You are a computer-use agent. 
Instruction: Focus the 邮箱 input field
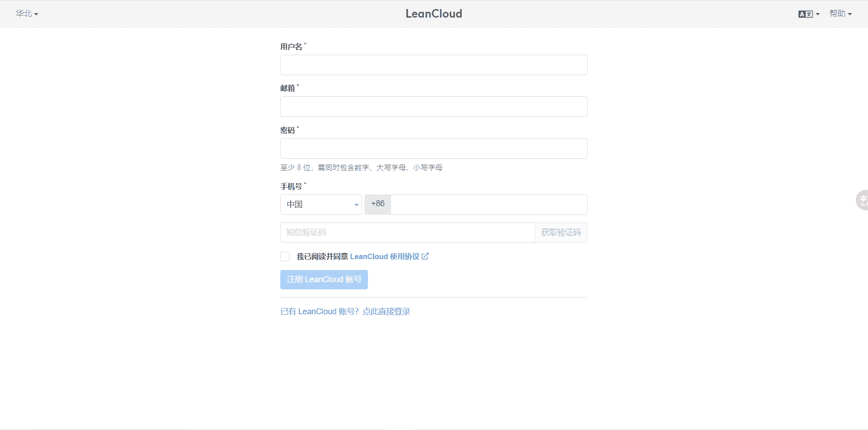click(434, 106)
